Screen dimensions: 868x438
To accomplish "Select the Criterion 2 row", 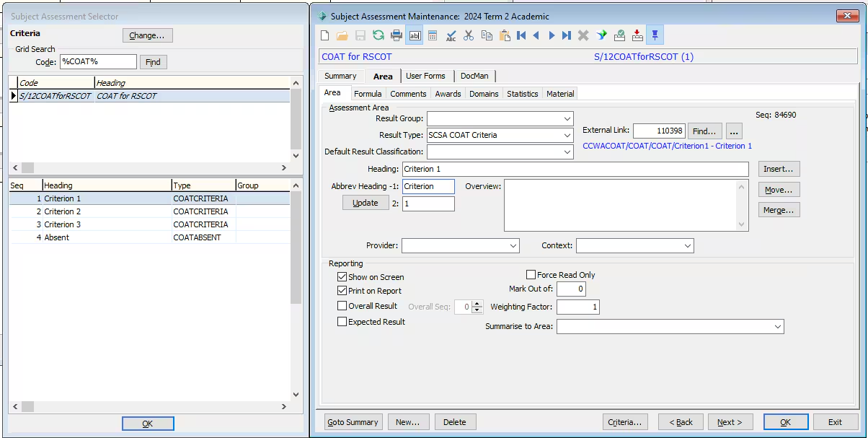I will tap(72, 211).
